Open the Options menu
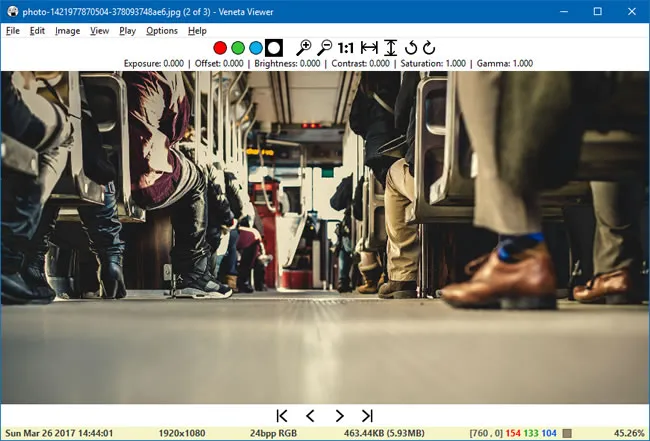This screenshot has width=650, height=441. (162, 31)
